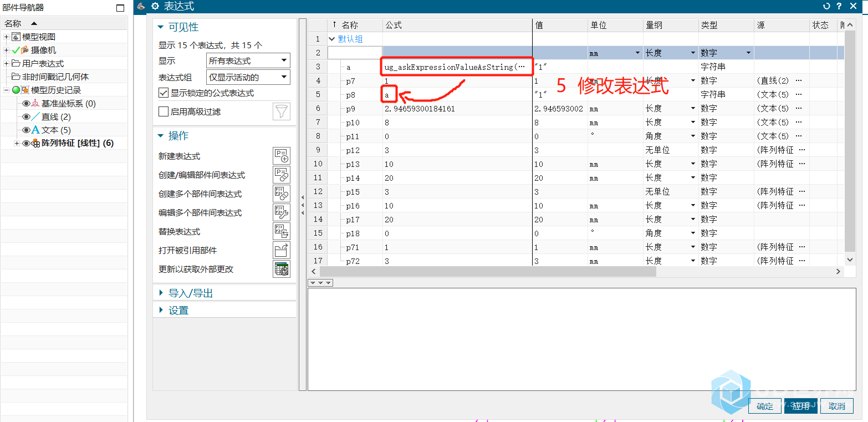Toggle visibility eye for 直线 (2)
This screenshot has width=868, height=422.
click(x=26, y=117)
